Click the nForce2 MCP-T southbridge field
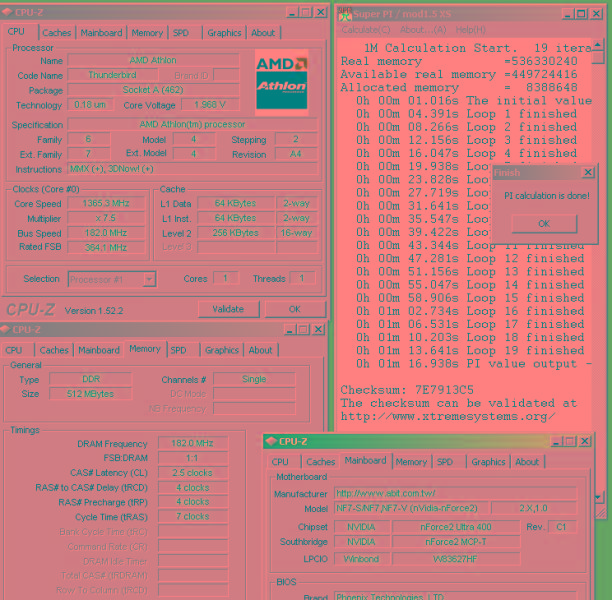This screenshot has width=612, height=600. pos(456,542)
